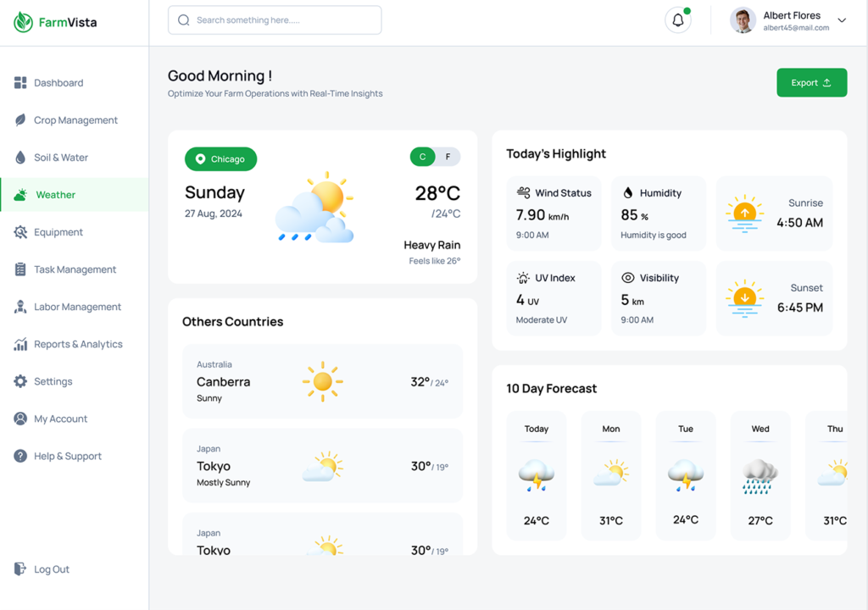Viewport: 868px width, 610px height.
Task: Click the Task Management clipboard icon
Action: click(20, 269)
